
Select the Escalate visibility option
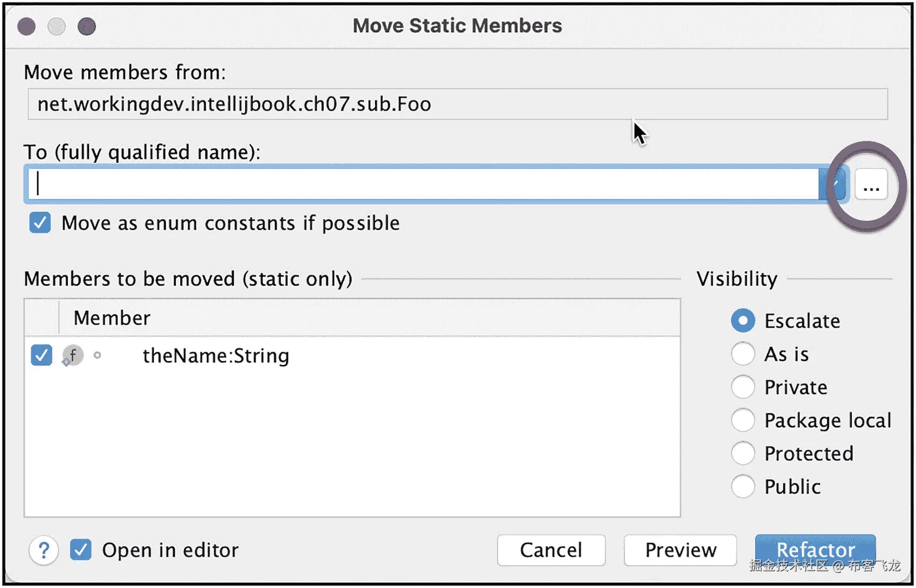(x=742, y=321)
